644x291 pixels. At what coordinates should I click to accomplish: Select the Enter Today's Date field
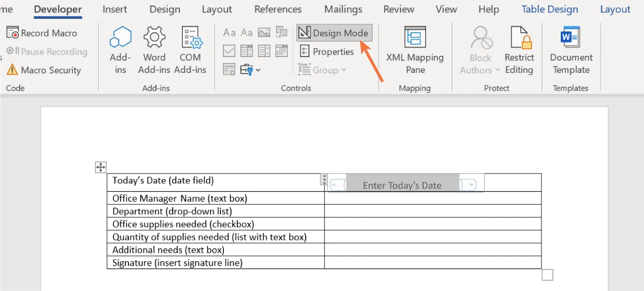click(x=402, y=184)
